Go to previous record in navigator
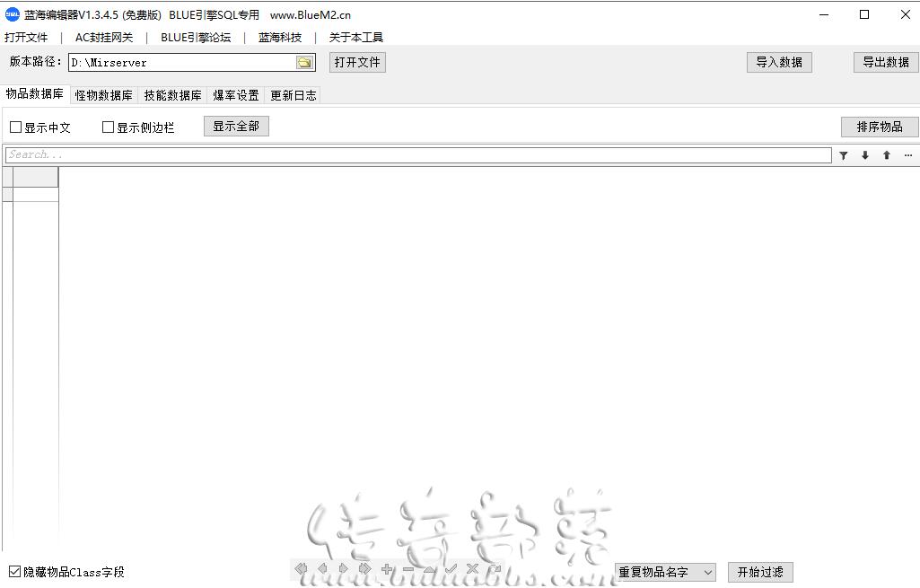The image size is (920, 588). 322,568
